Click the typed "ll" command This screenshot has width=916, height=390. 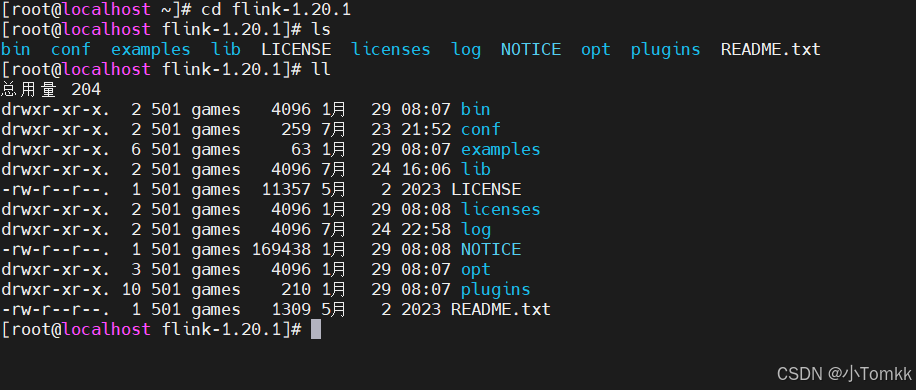[x=321, y=69]
